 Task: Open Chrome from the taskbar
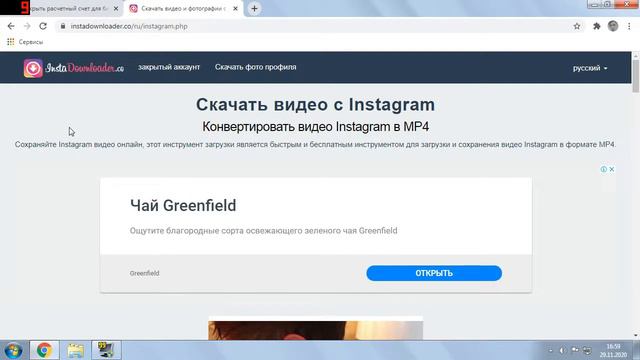click(44, 350)
